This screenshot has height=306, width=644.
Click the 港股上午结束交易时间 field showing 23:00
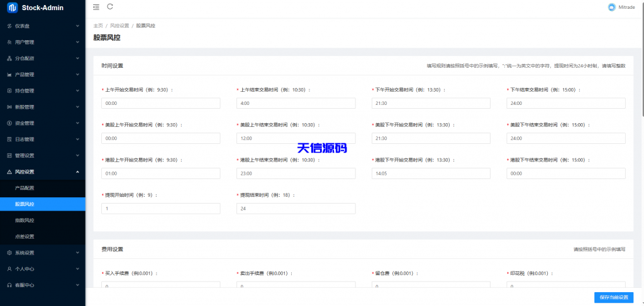[x=296, y=173]
